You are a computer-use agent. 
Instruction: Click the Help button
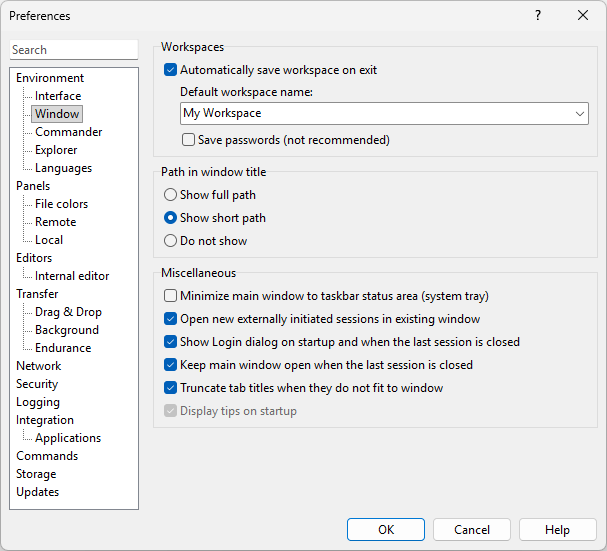pyautogui.click(x=557, y=530)
